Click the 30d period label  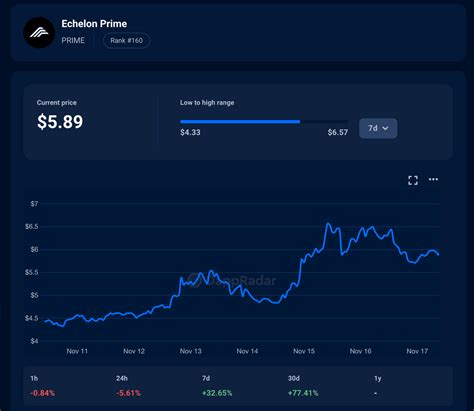[294, 378]
